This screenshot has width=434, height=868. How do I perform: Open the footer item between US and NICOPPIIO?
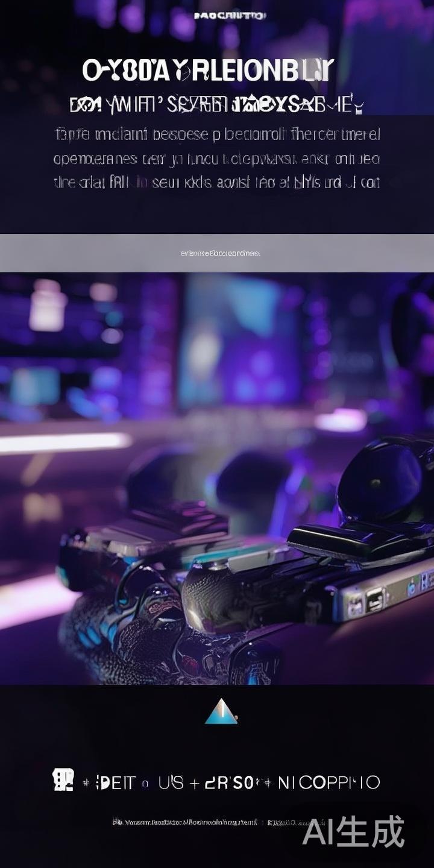[x=229, y=783]
